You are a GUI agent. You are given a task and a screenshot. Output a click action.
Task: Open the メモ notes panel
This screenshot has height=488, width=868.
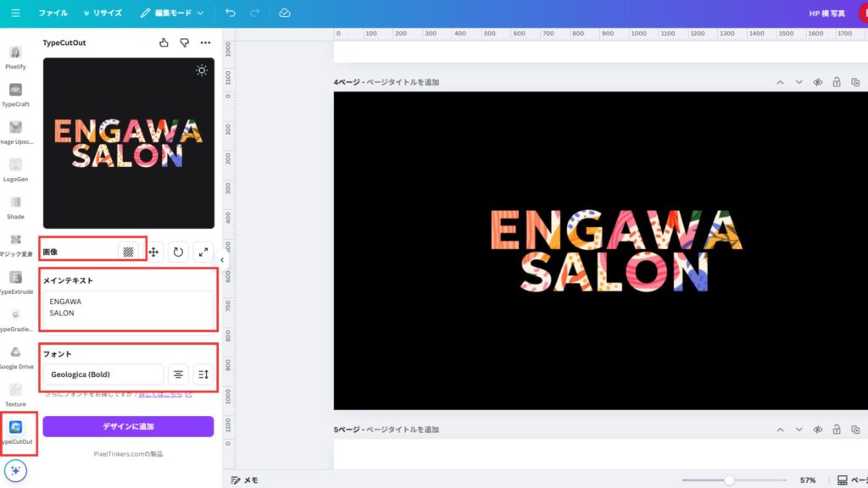[245, 480]
